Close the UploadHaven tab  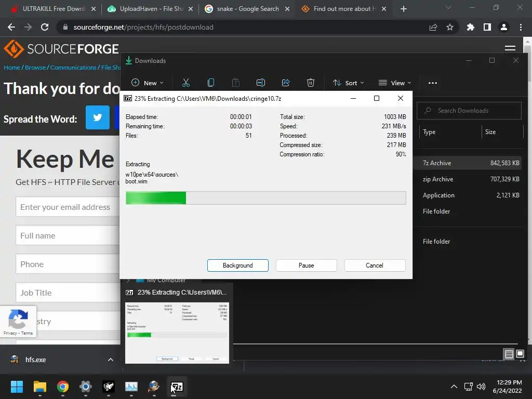pos(191,9)
